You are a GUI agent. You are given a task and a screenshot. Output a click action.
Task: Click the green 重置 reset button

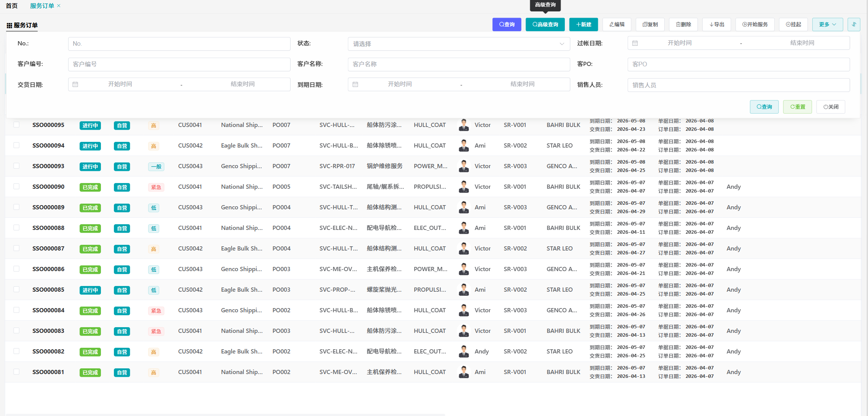(x=797, y=107)
